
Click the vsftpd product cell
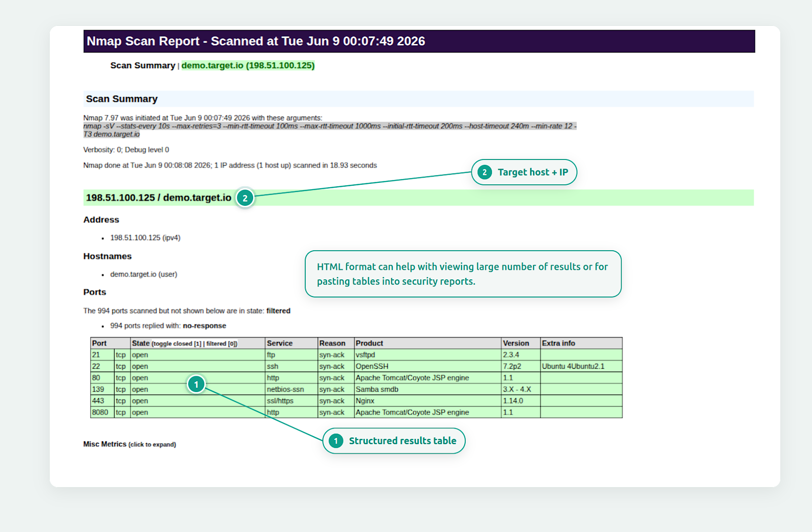[x=427, y=355]
